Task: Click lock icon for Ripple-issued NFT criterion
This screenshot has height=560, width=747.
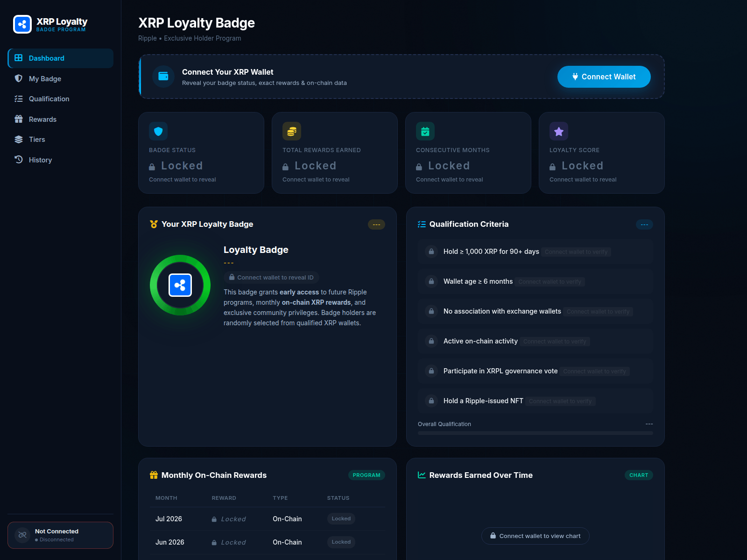Action: pyautogui.click(x=431, y=401)
